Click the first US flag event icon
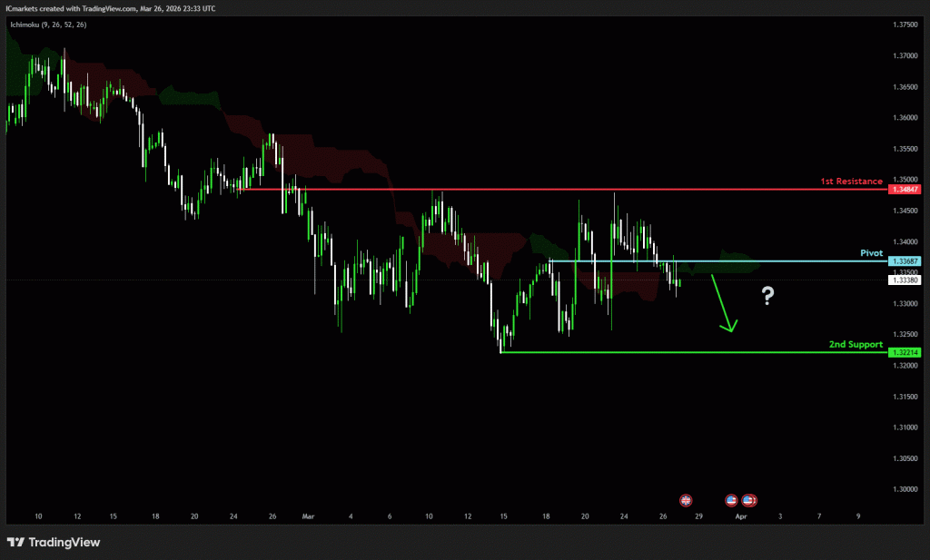The width and height of the screenshot is (930, 560). click(x=731, y=499)
